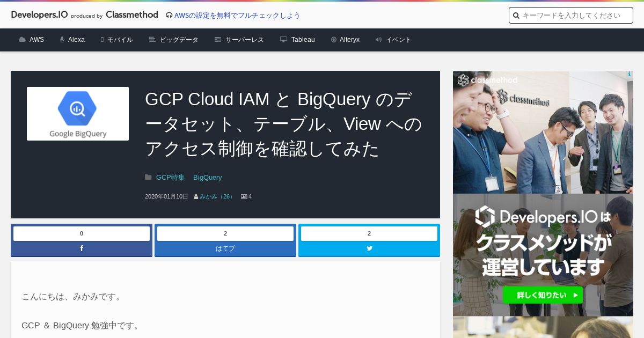The image size is (644, 338).
Task: Click the speaker icon beside イベント
Action: pos(378,40)
